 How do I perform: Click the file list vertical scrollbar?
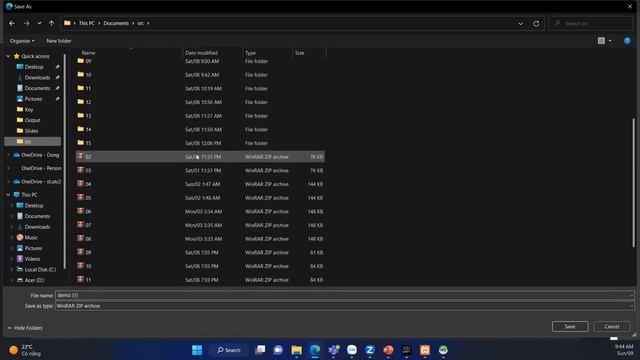click(633, 182)
